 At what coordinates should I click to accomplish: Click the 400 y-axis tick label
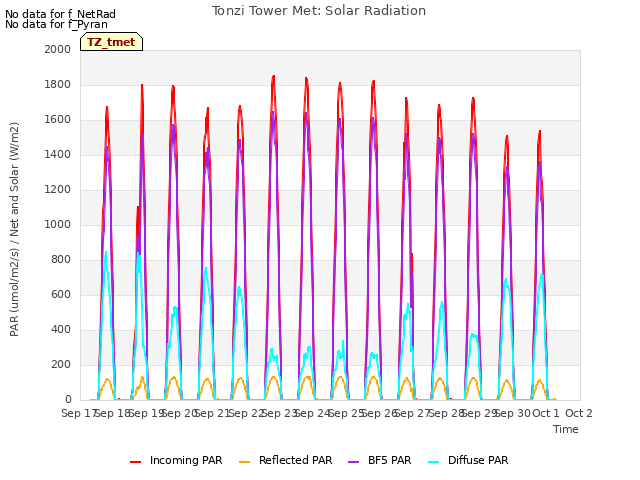tap(61, 329)
